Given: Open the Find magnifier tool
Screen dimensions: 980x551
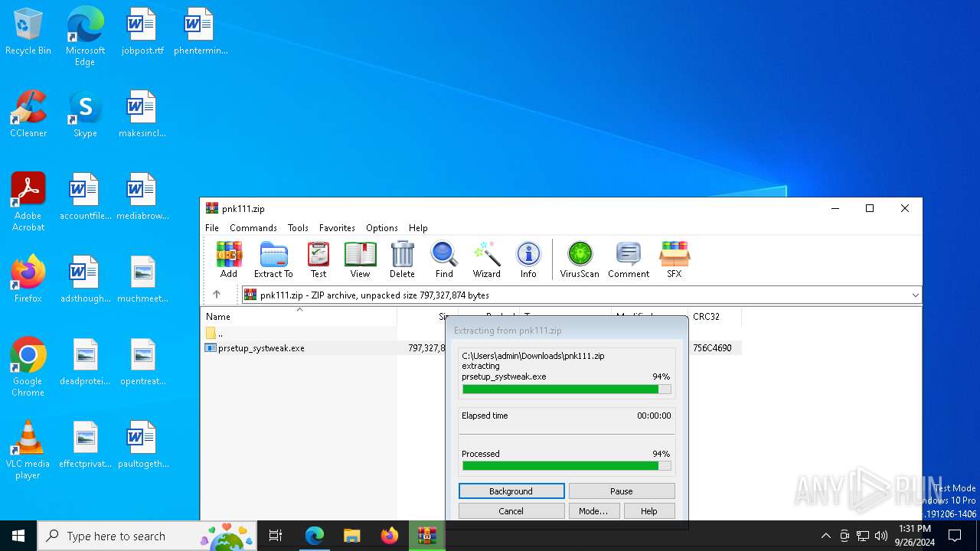Looking at the screenshot, I should tap(444, 259).
